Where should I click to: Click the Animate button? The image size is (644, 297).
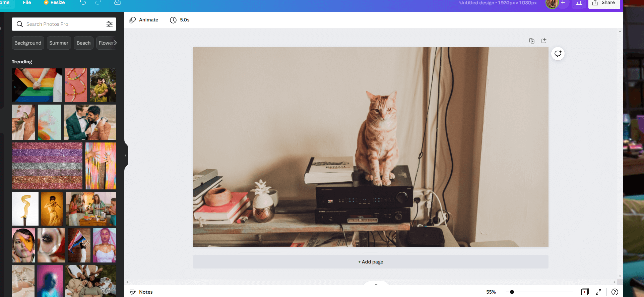click(x=144, y=20)
